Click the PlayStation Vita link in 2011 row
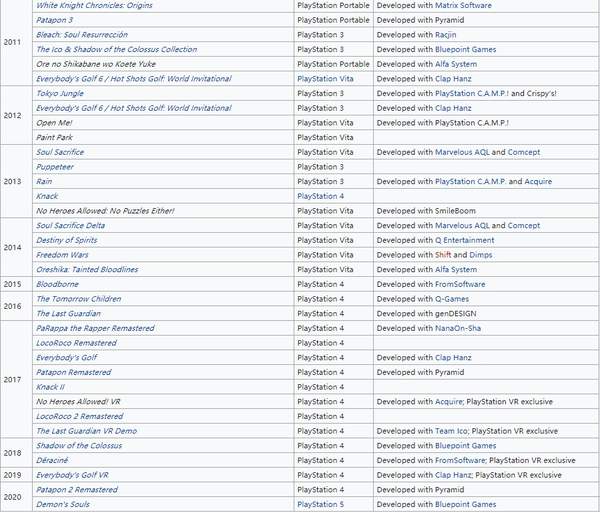600x513 pixels. pyautogui.click(x=325, y=79)
